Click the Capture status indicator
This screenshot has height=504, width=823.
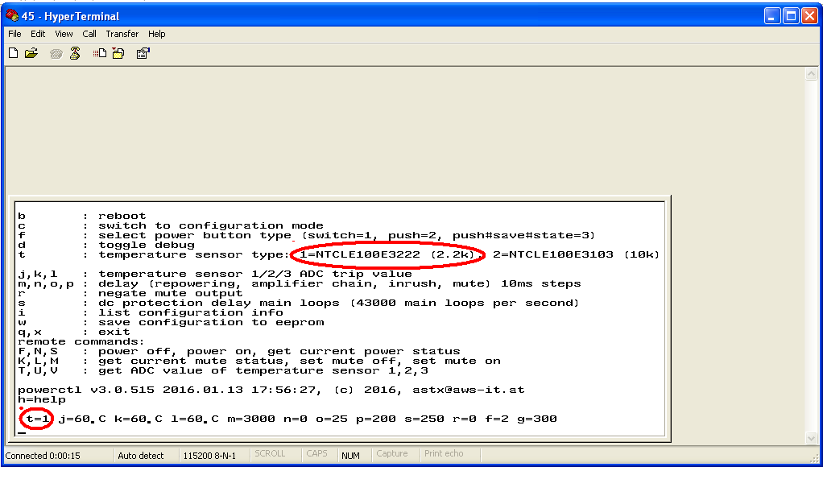click(391, 453)
